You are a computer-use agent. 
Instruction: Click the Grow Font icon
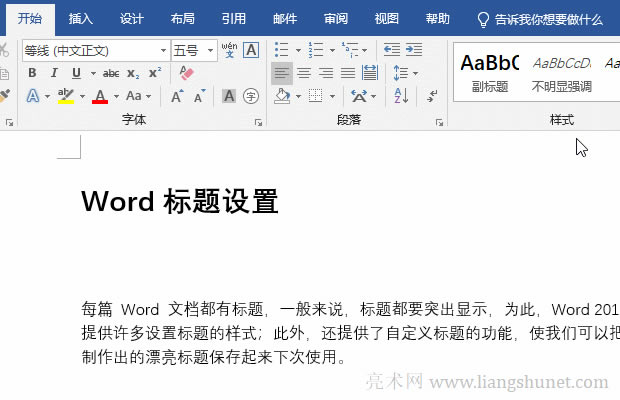point(177,97)
